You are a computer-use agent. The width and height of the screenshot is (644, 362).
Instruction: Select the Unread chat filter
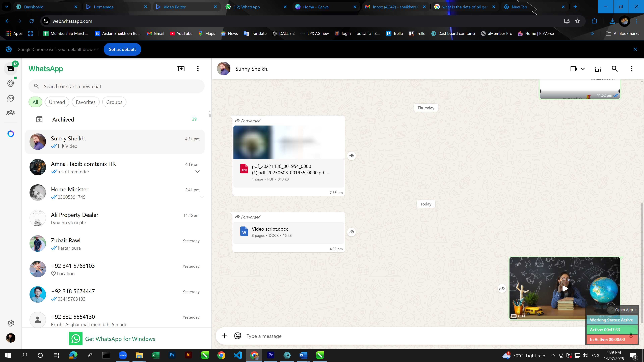(57, 102)
